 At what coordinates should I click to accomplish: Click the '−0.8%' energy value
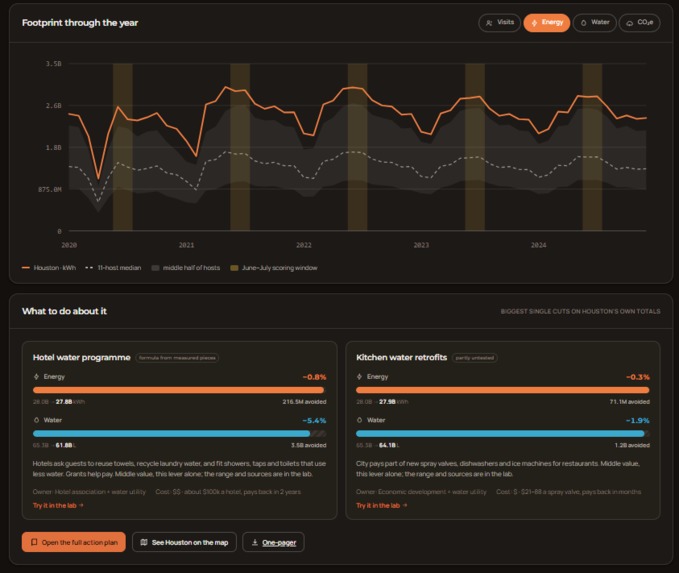coord(314,377)
